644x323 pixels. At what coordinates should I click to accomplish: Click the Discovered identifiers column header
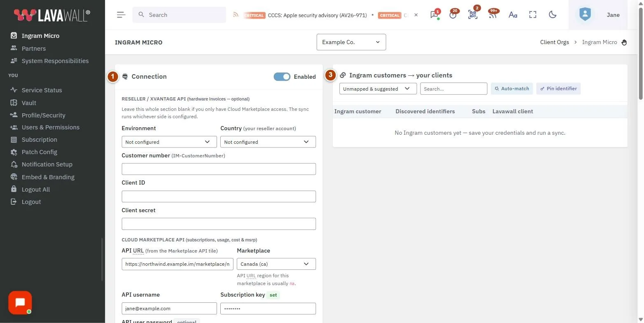point(425,111)
